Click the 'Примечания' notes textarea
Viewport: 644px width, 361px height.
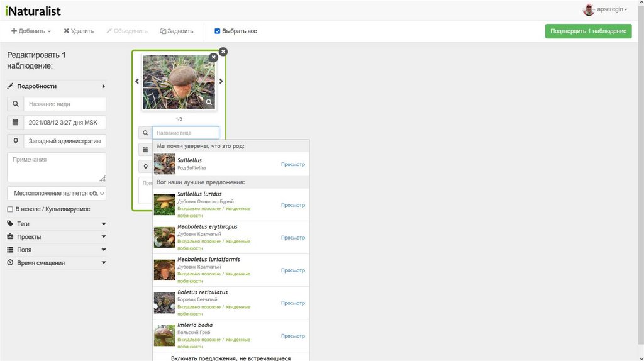57,167
